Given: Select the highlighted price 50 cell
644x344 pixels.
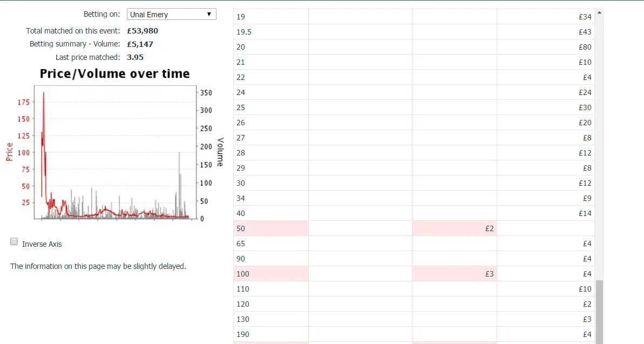Looking at the screenshot, I should 270,228.
